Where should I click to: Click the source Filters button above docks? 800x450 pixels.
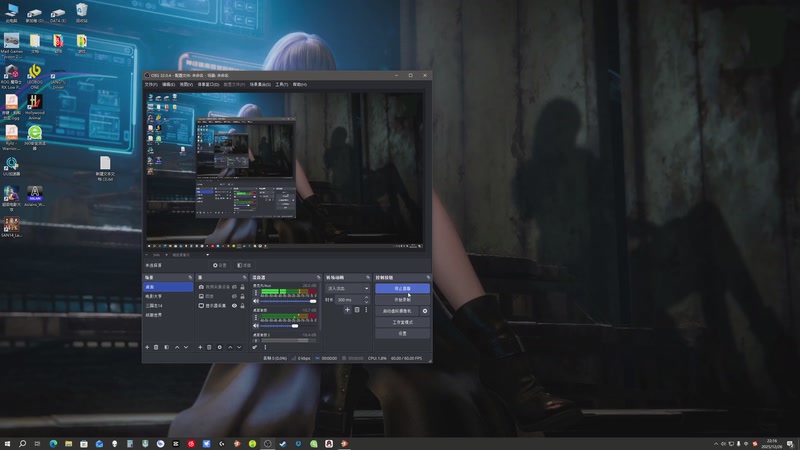click(244, 265)
